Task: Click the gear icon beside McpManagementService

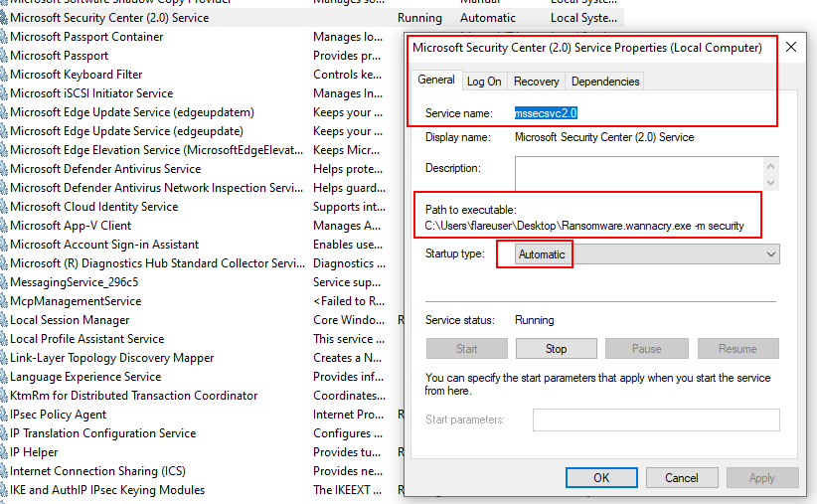Action: 4,301
